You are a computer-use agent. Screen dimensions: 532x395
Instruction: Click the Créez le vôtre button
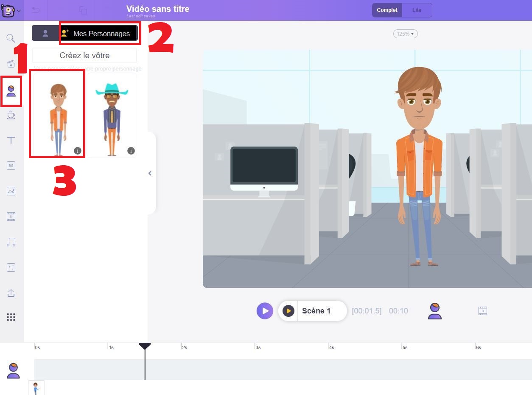(x=84, y=56)
